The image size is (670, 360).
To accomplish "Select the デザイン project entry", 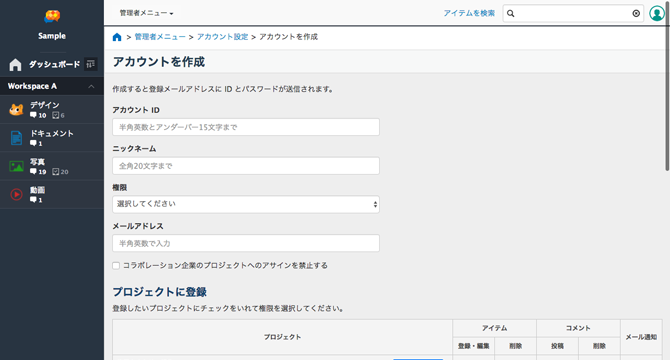I will point(52,110).
